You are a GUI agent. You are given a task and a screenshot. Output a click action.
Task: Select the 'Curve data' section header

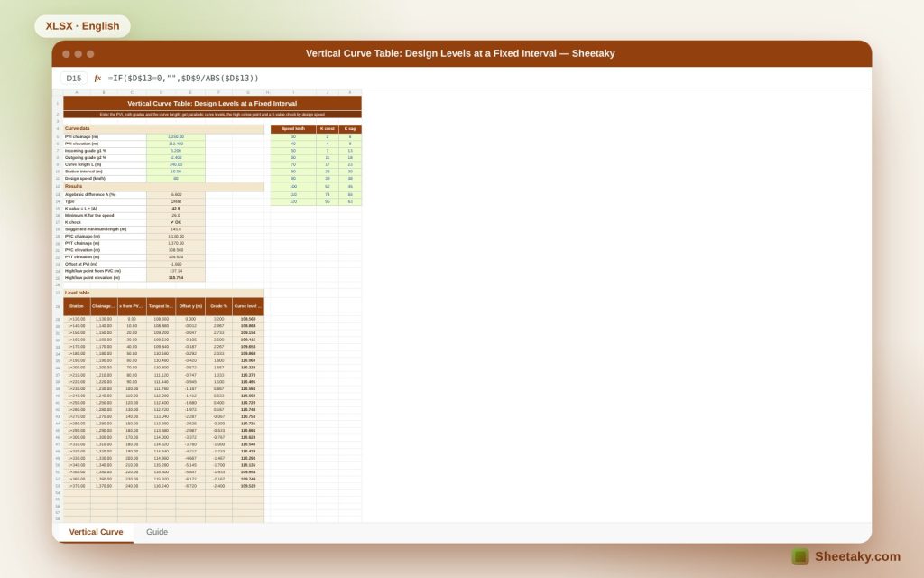(164, 128)
